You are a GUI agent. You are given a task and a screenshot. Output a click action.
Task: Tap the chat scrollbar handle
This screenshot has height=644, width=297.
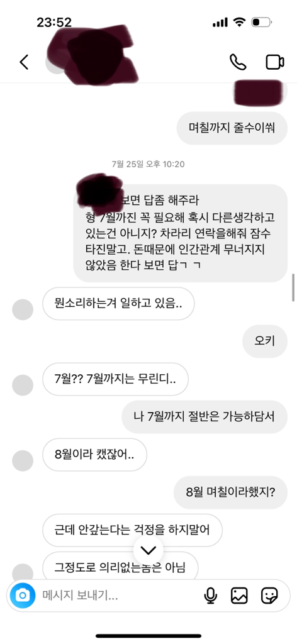click(x=293, y=287)
